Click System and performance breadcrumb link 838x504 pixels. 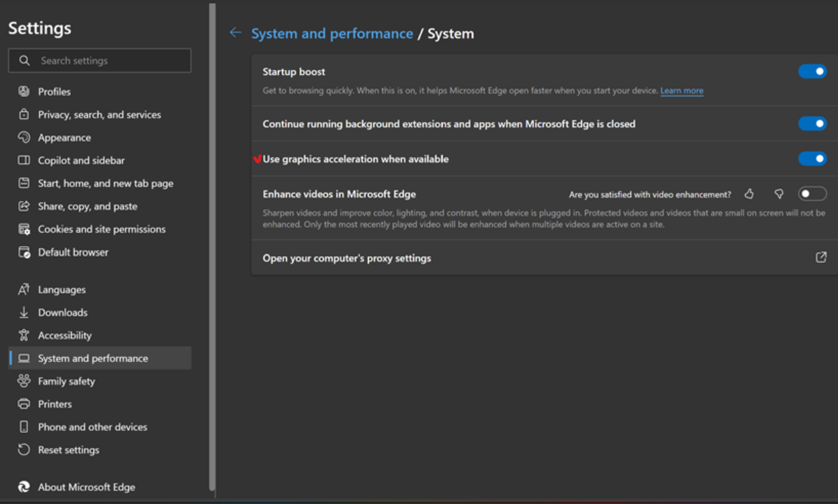[332, 33]
